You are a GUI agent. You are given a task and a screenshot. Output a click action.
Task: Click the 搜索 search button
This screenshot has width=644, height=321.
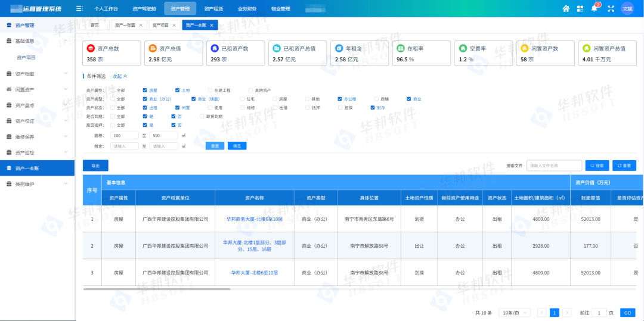(597, 166)
